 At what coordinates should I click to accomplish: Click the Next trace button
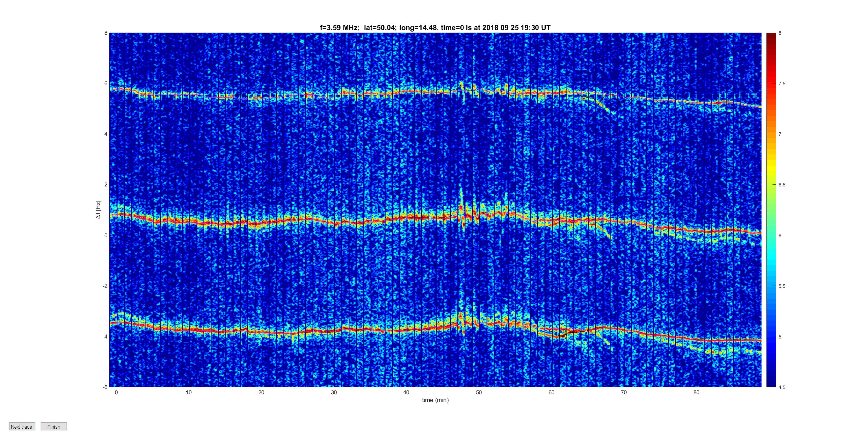(x=22, y=427)
